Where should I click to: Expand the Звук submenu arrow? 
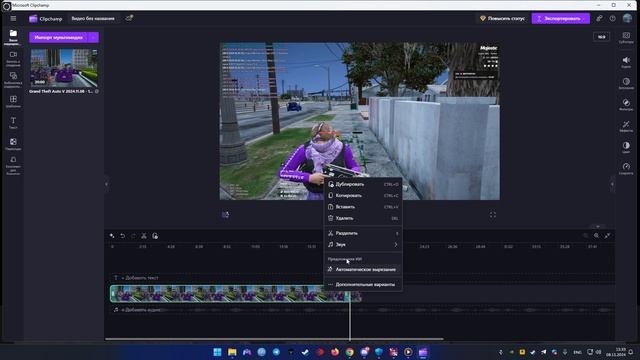pyautogui.click(x=396, y=244)
